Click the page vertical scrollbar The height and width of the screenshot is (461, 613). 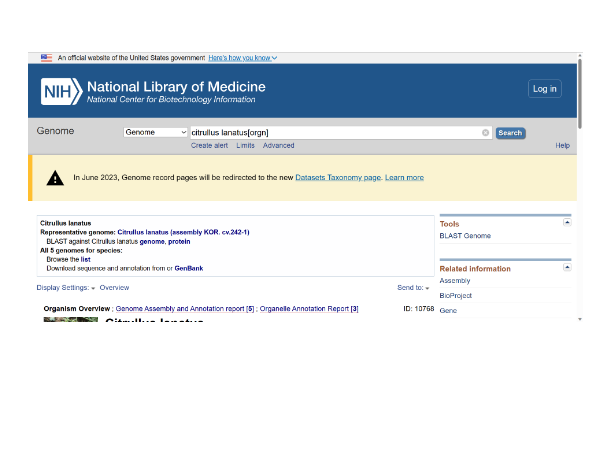coord(580,93)
